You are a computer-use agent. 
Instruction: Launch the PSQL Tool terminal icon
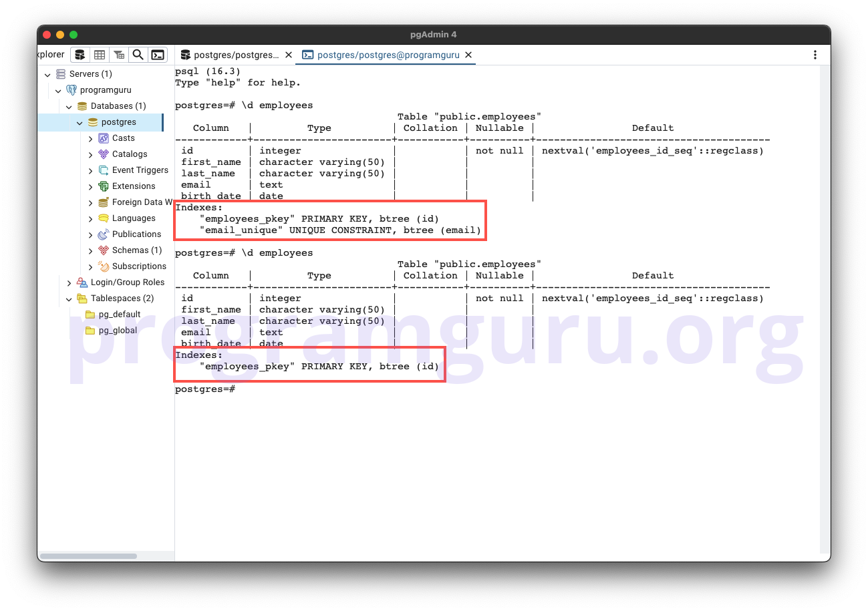158,55
